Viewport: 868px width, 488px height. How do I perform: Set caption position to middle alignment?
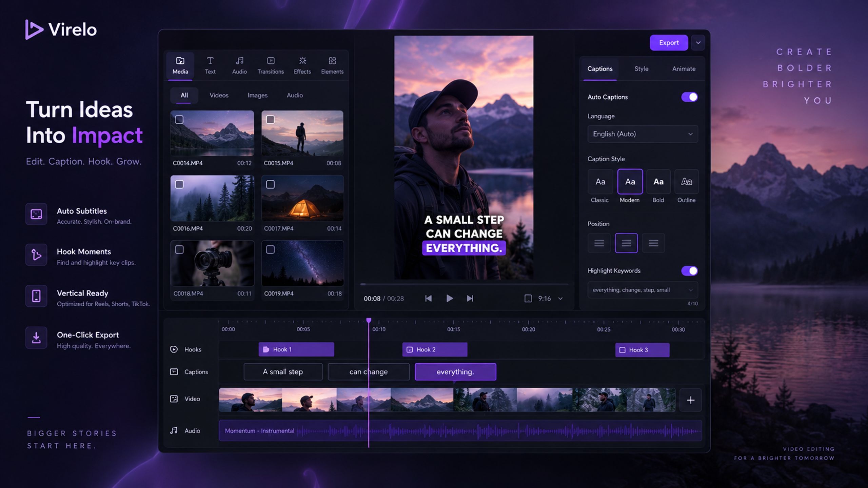[x=626, y=243]
